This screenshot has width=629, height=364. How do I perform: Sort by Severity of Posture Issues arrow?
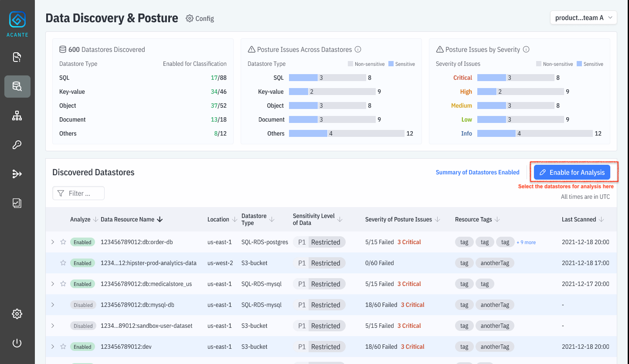438,219
